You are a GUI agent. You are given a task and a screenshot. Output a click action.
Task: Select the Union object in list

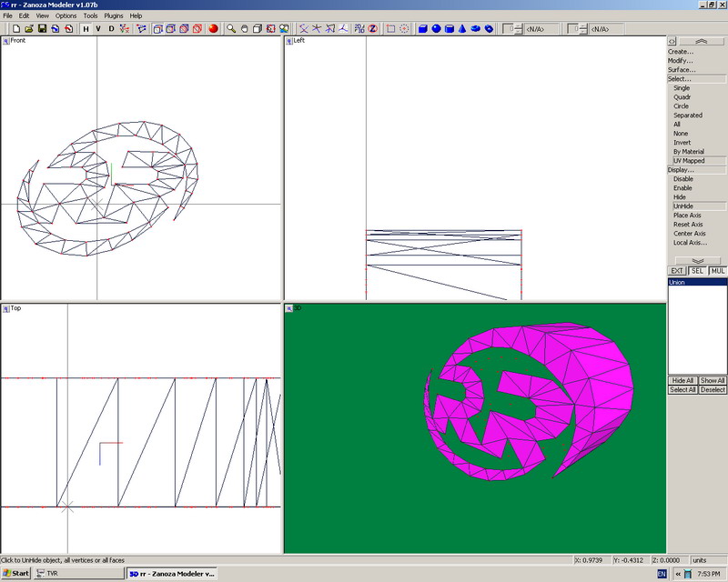697,282
